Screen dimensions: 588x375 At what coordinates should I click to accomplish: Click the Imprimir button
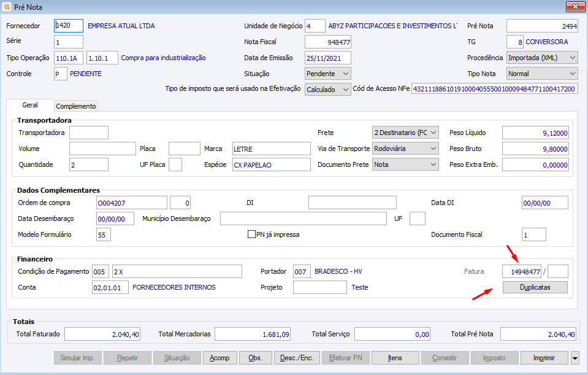544,358
